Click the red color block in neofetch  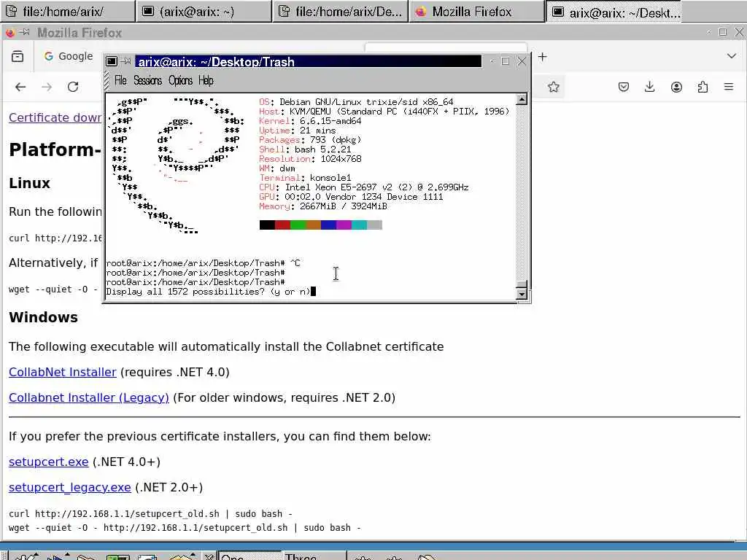point(282,225)
